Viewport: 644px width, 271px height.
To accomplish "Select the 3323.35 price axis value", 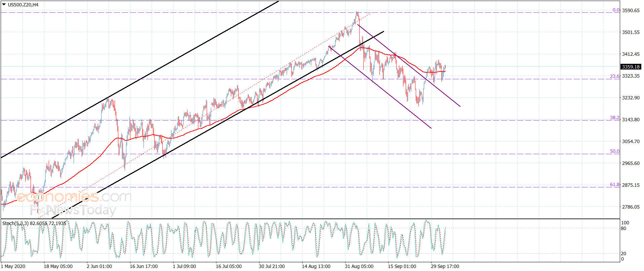I will click(631, 76).
